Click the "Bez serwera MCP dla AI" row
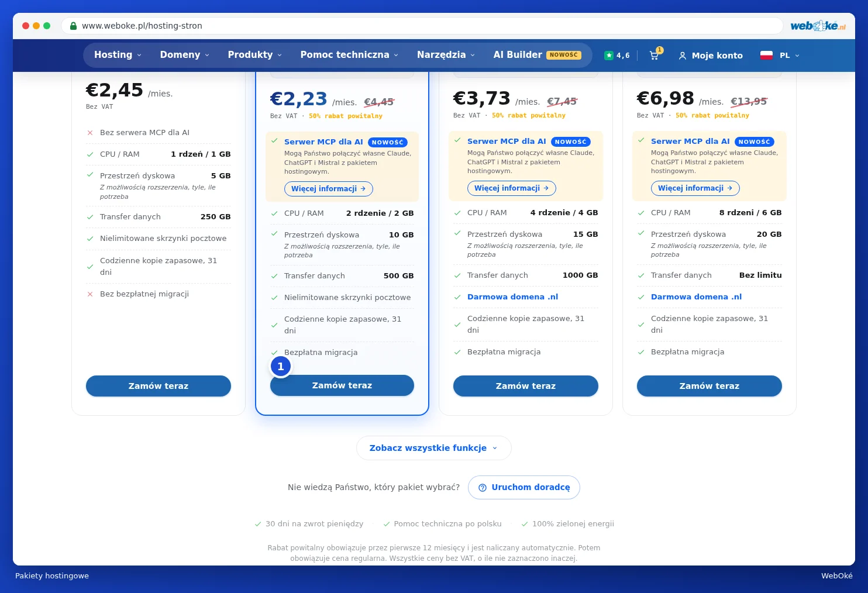This screenshot has height=593, width=868. (159, 133)
